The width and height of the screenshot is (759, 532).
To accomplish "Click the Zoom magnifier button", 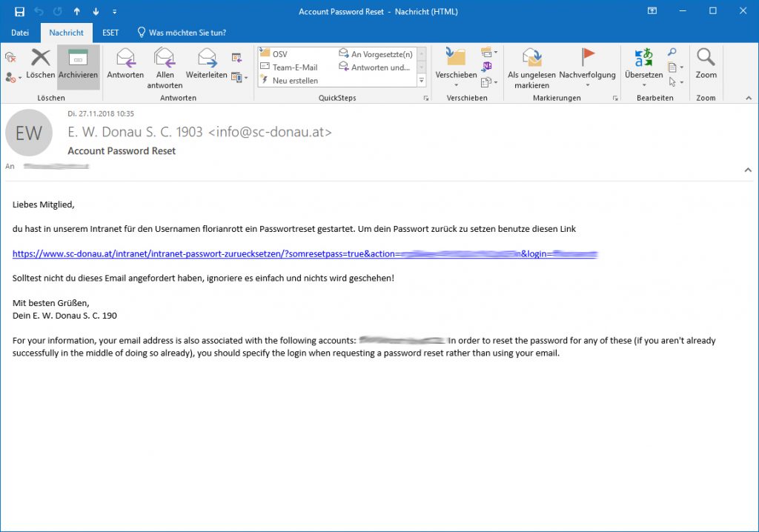I will [x=706, y=64].
